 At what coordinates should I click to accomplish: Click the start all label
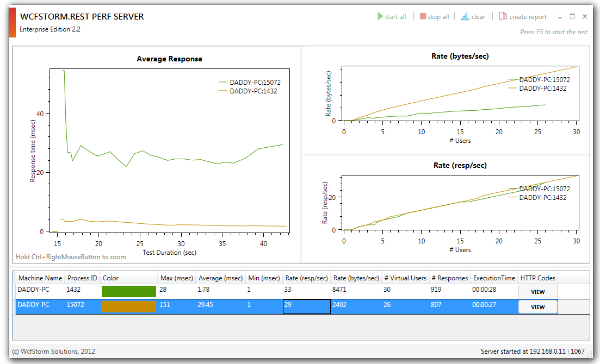[395, 17]
